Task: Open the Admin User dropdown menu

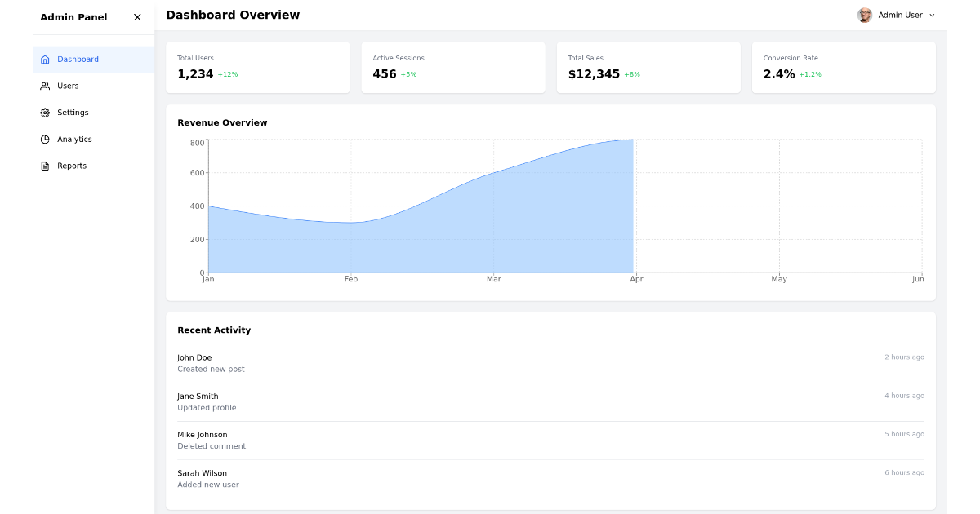Action: point(930,15)
